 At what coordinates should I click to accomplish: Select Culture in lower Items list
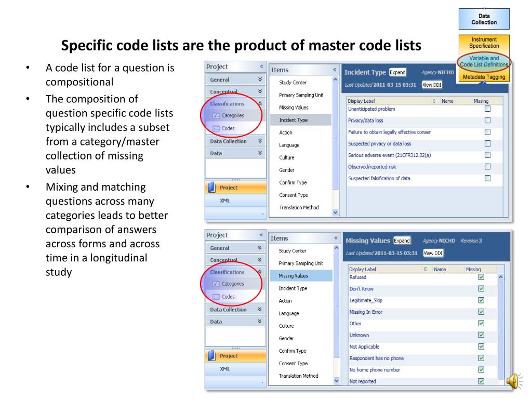(x=286, y=326)
